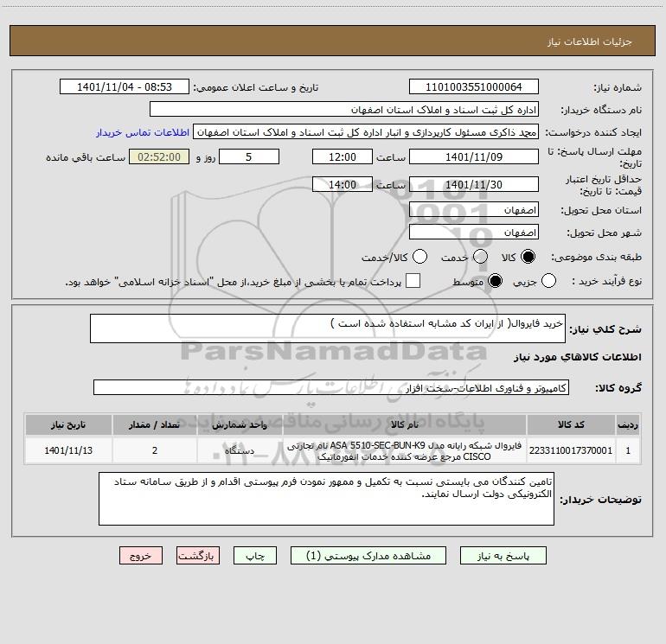Image resolution: width=666 pixels, height=644 pixels.
Task: Click the نام کالا column header
Action: (x=405, y=424)
